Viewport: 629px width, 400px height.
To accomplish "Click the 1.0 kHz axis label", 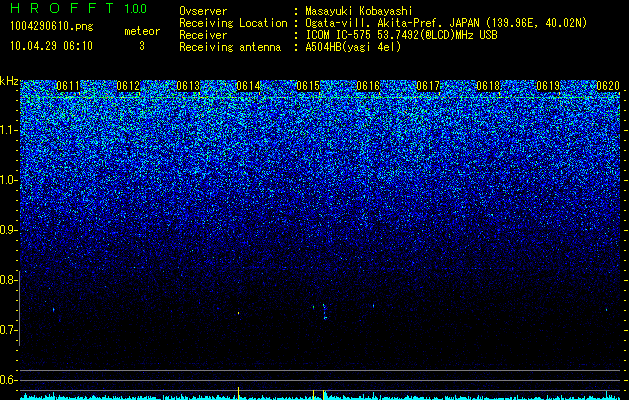I will pos(8,180).
